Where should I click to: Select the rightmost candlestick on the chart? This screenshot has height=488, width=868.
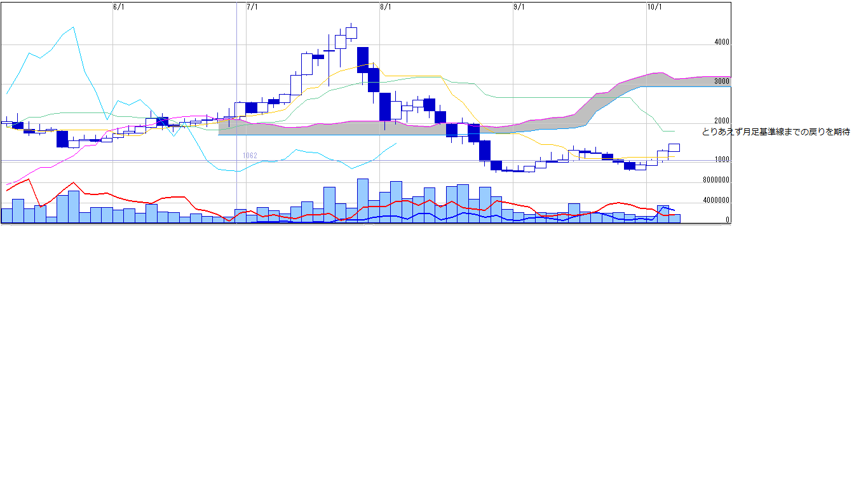pos(674,147)
